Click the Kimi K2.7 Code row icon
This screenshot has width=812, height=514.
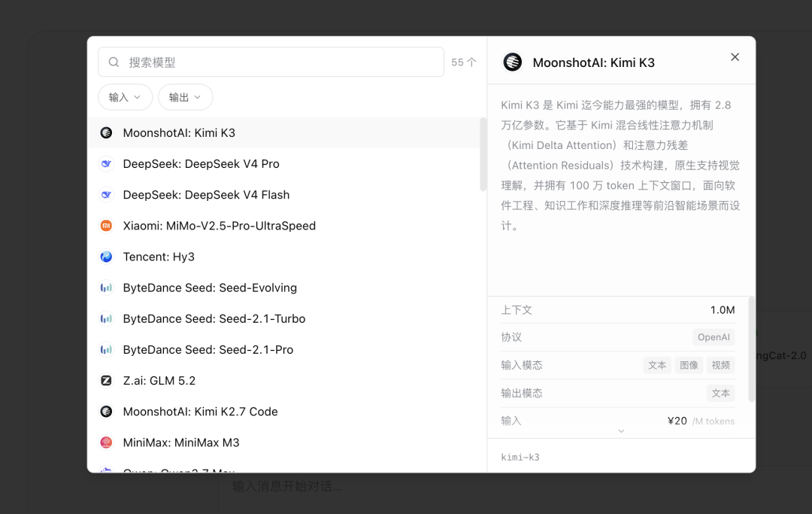[106, 412]
